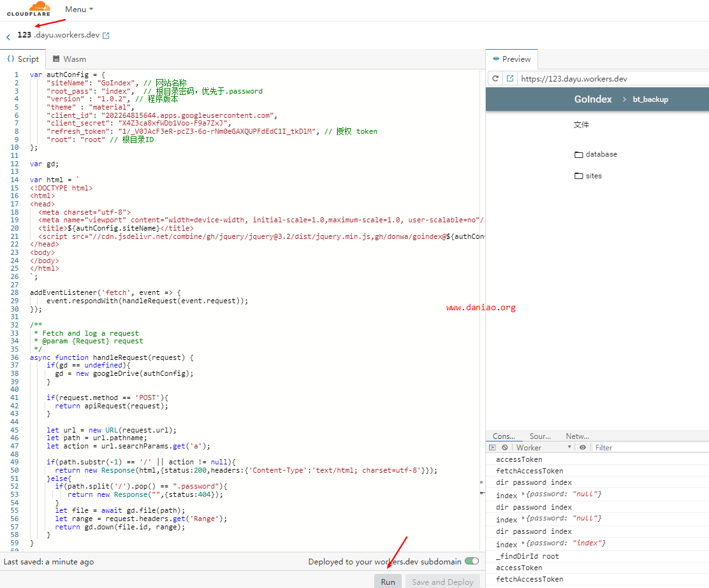Click the GoIndex site title
Image resolution: width=709 pixels, height=588 pixels.
593,99
